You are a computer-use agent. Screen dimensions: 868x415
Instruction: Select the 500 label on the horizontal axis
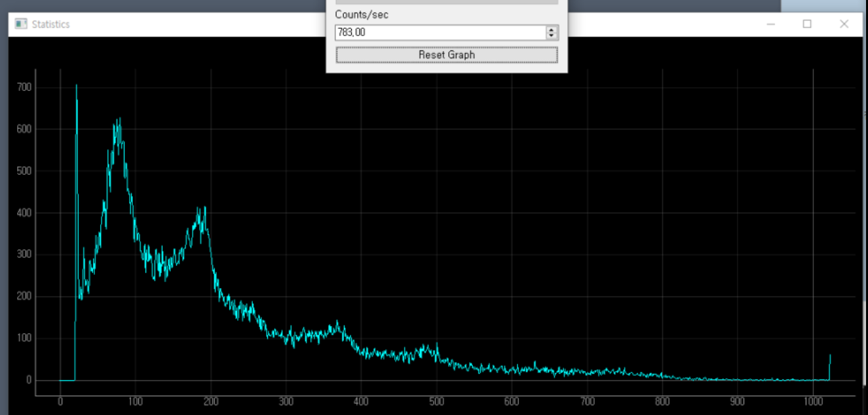click(437, 402)
